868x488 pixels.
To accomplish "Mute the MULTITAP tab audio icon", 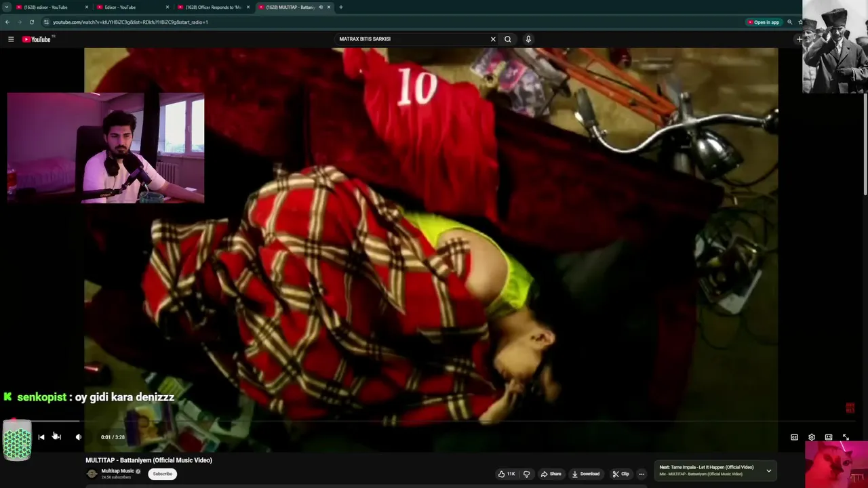I will 321,7.
